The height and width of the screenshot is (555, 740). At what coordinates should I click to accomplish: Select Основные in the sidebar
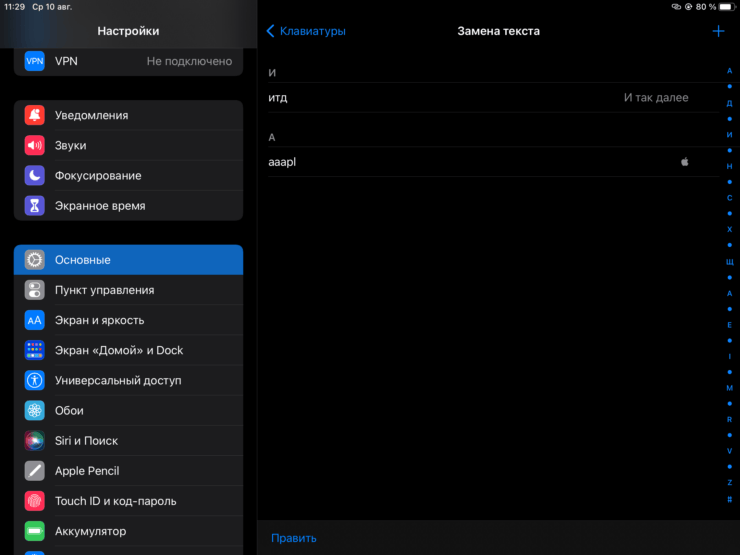tap(128, 260)
